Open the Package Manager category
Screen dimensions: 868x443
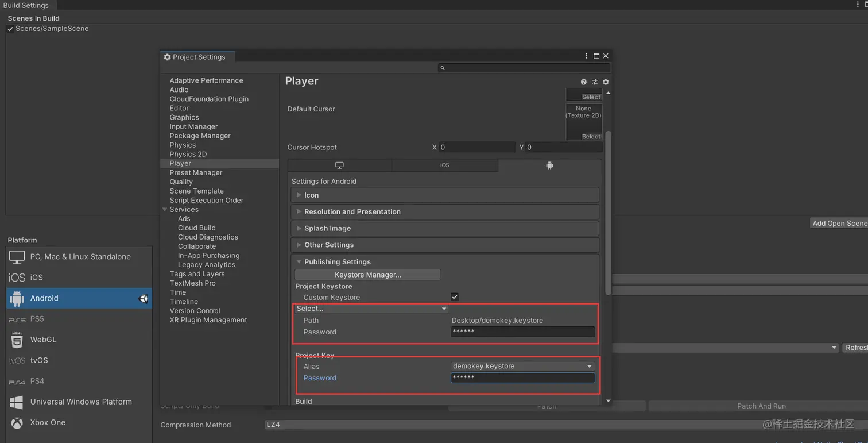pos(200,136)
